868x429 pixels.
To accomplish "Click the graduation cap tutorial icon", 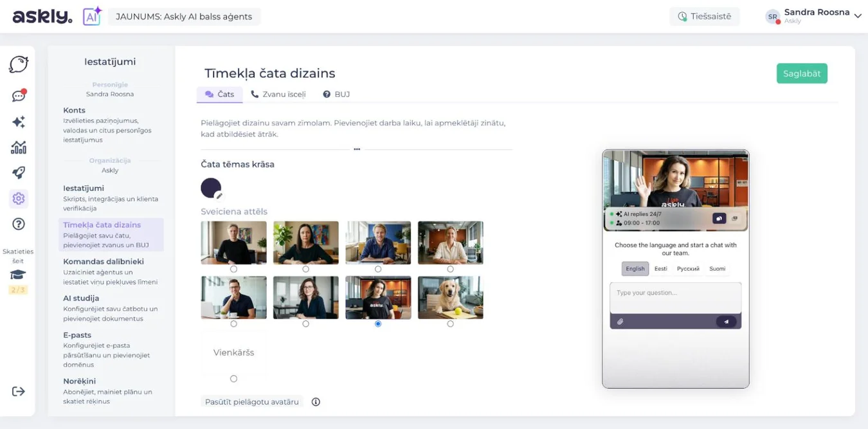I will tap(18, 275).
